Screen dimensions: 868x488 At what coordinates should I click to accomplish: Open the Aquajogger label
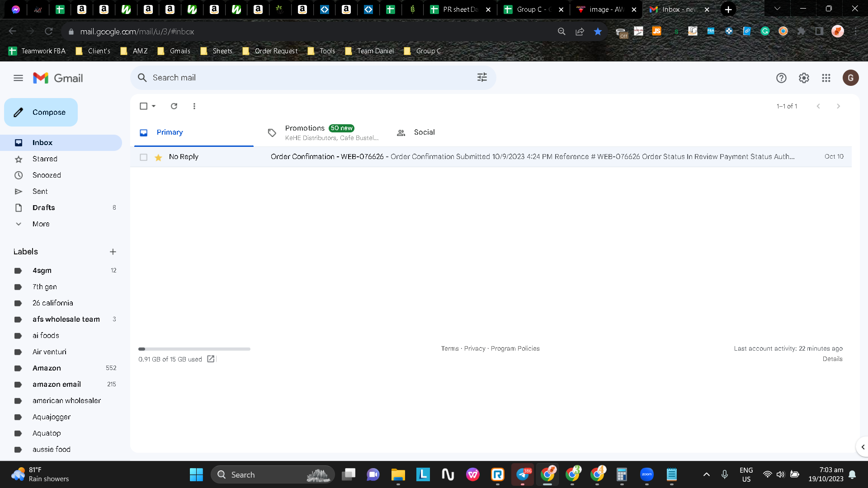tap(52, 417)
